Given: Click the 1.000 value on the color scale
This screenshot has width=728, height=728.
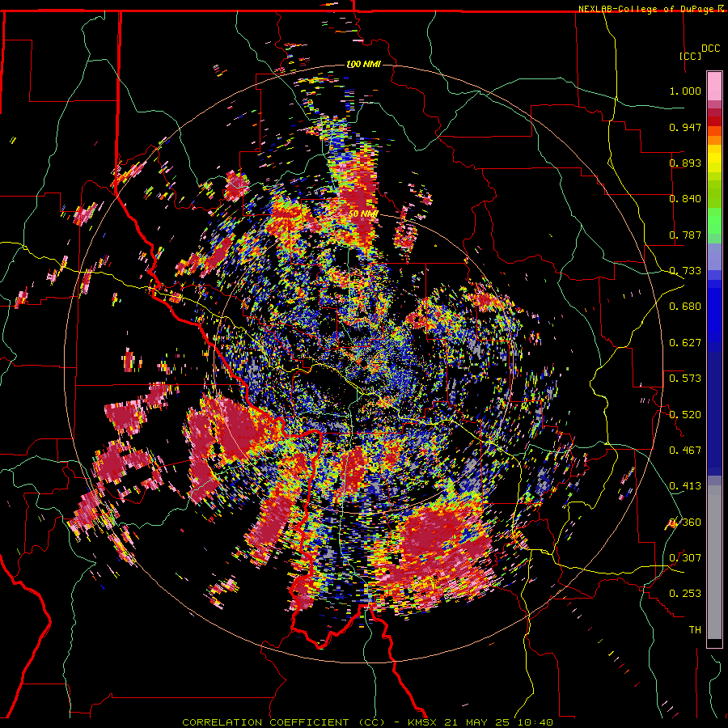Looking at the screenshot, I should click(x=685, y=91).
